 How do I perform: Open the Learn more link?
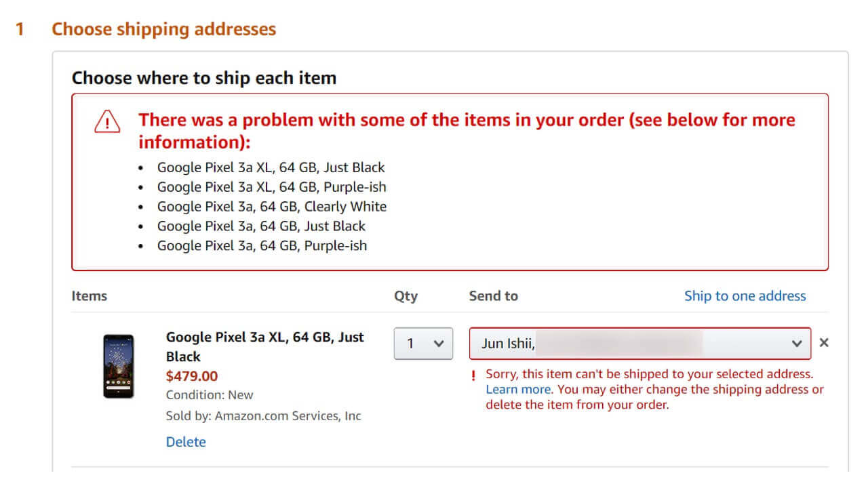point(519,390)
